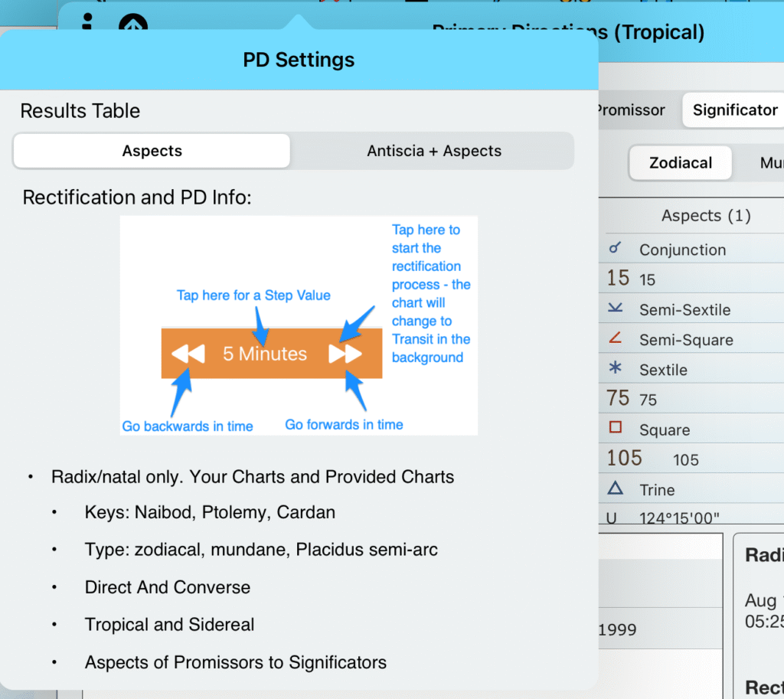The width and height of the screenshot is (784, 699).
Task: Tap the 5 Minutes step value
Action: pos(265,354)
